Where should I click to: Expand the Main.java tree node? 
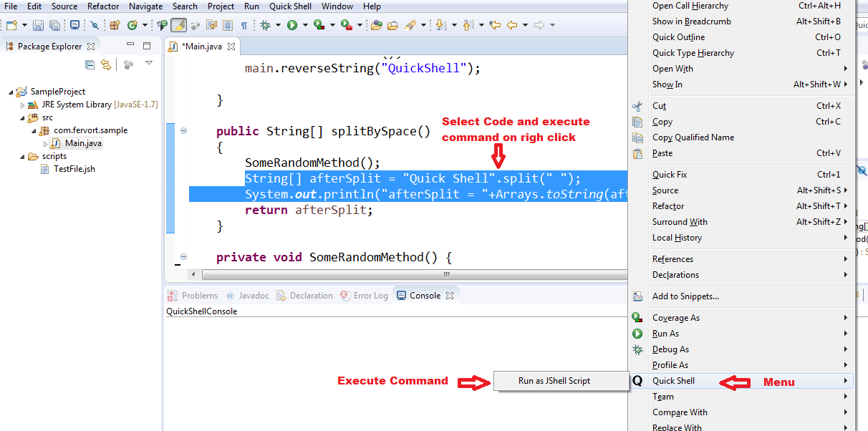click(46, 143)
